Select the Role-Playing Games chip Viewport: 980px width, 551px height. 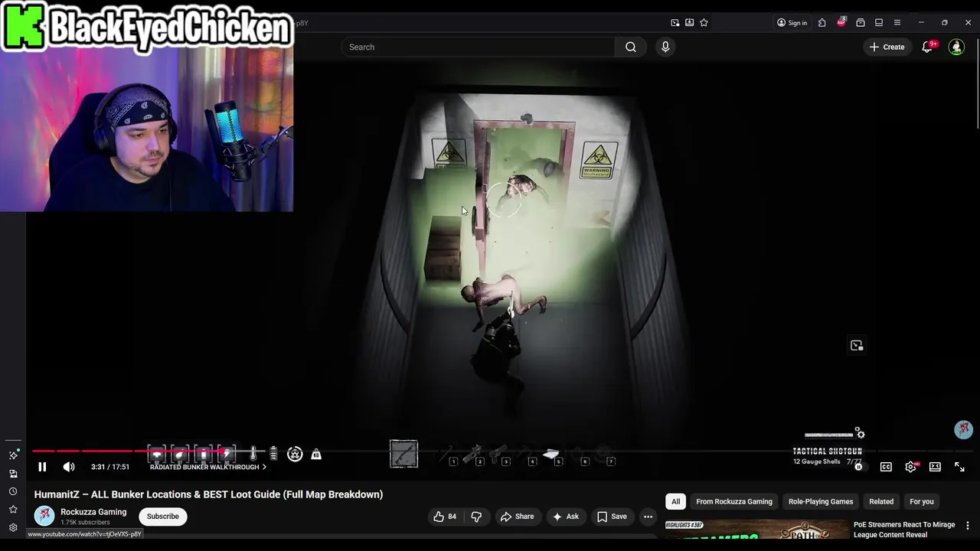tap(821, 501)
